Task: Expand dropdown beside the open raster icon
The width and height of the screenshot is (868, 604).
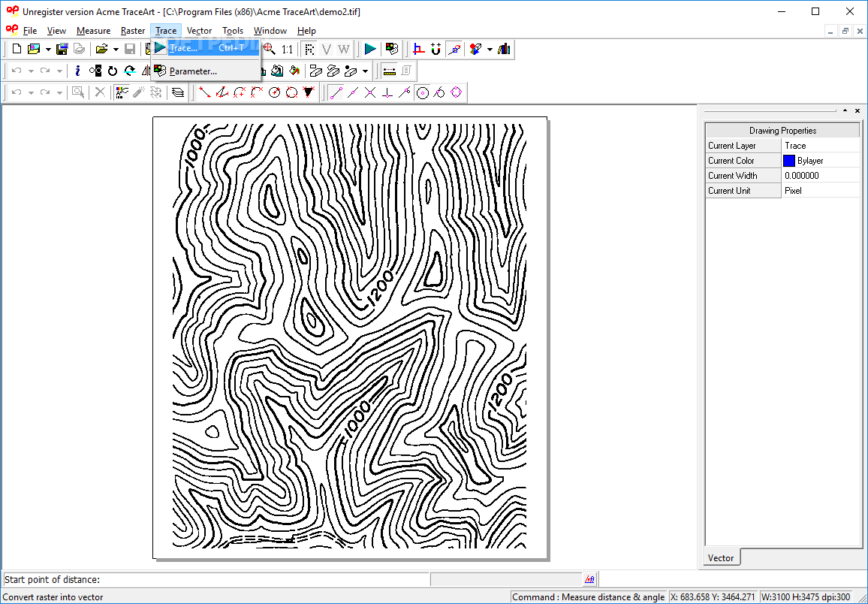Action: click(48, 50)
